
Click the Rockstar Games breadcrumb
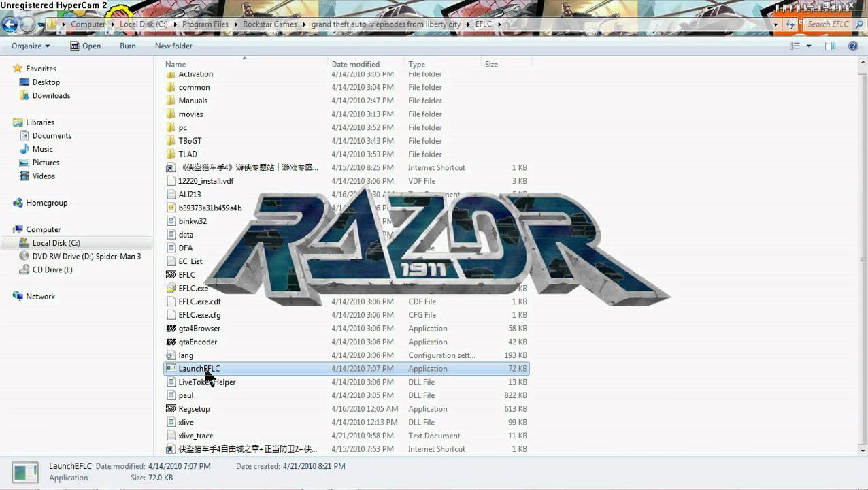coord(270,24)
